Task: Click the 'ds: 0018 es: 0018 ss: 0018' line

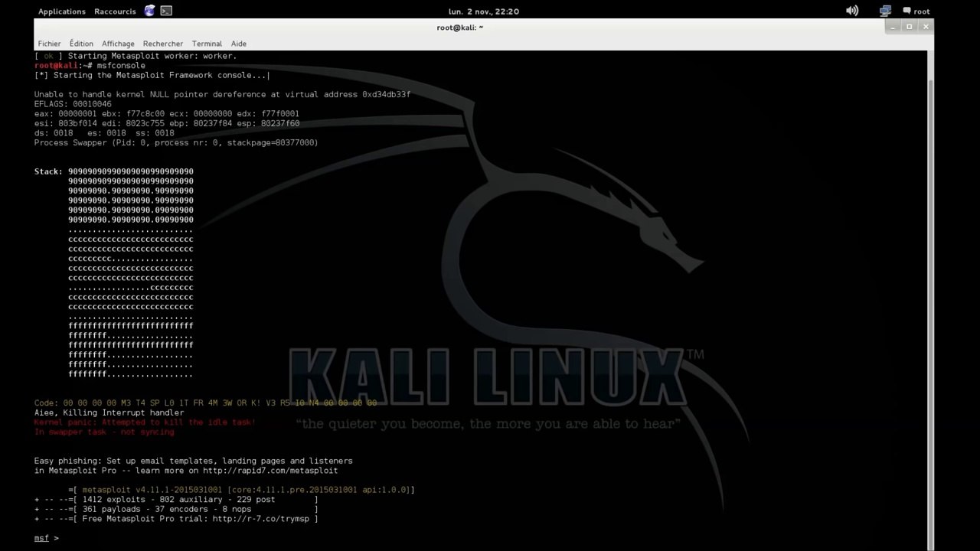Action: (x=104, y=133)
